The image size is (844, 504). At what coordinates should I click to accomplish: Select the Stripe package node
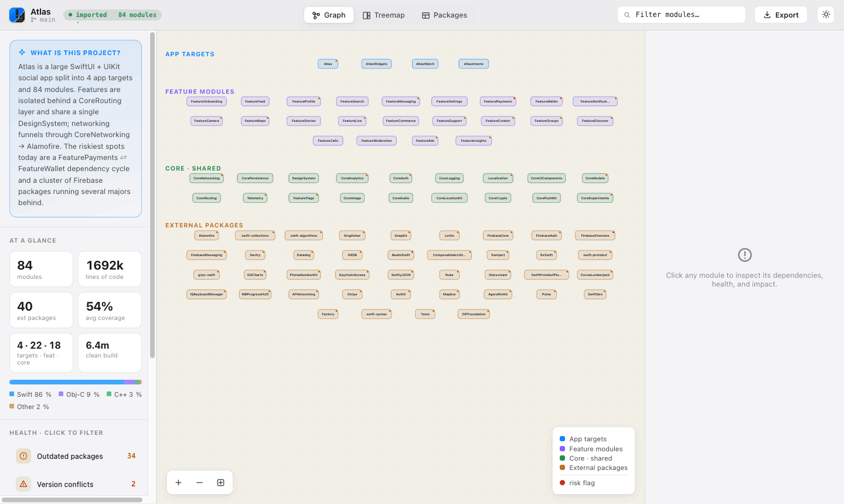click(x=352, y=294)
